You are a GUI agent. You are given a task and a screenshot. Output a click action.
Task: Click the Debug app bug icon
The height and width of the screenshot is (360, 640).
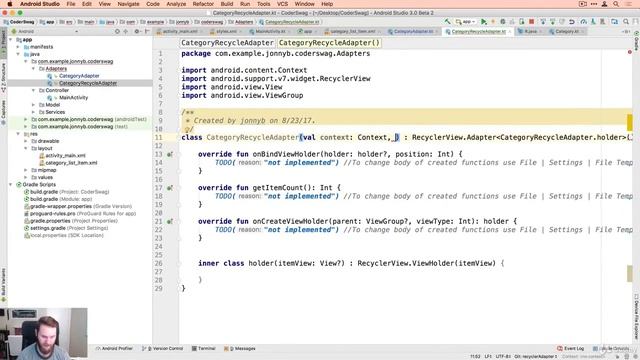click(x=503, y=22)
